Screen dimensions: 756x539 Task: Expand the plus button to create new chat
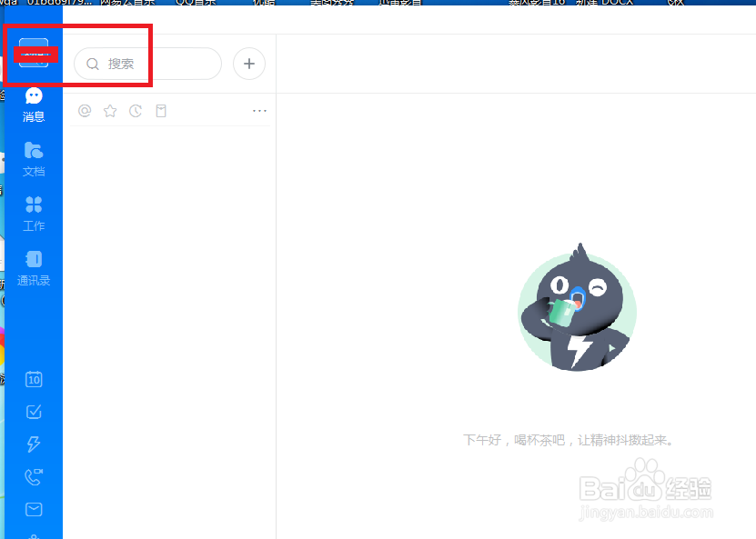coord(248,64)
